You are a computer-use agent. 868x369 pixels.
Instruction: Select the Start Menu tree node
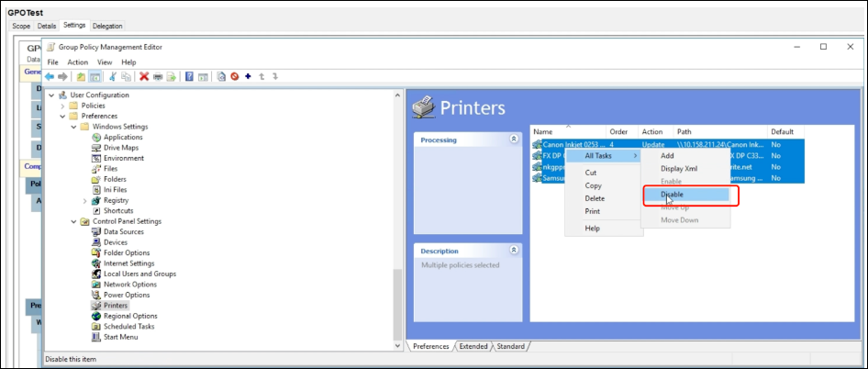coord(121,337)
